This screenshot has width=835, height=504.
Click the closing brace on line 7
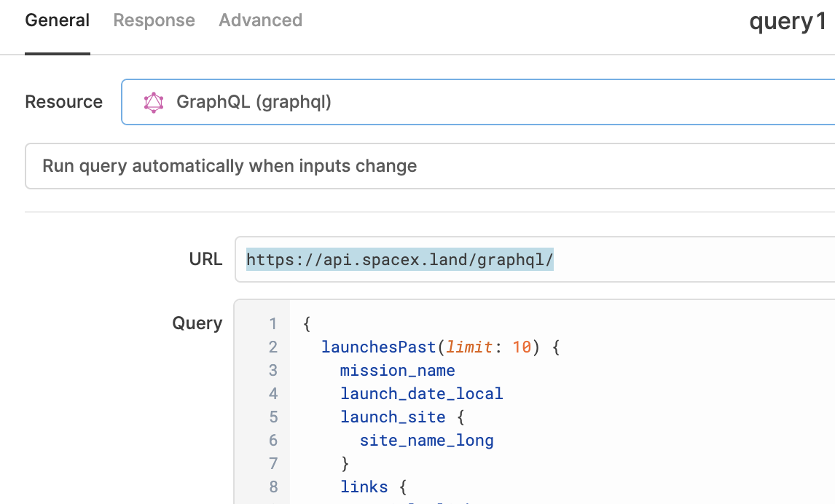(x=345, y=463)
